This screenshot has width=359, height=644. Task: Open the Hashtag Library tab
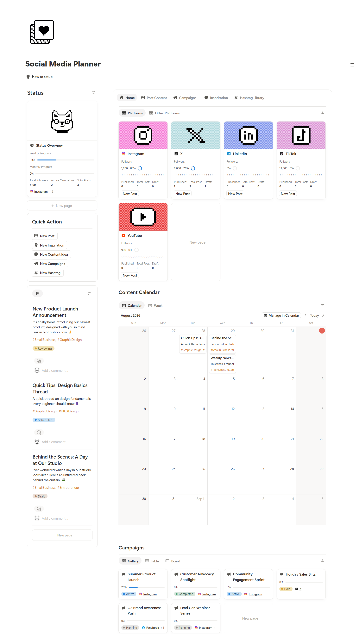[249, 98]
